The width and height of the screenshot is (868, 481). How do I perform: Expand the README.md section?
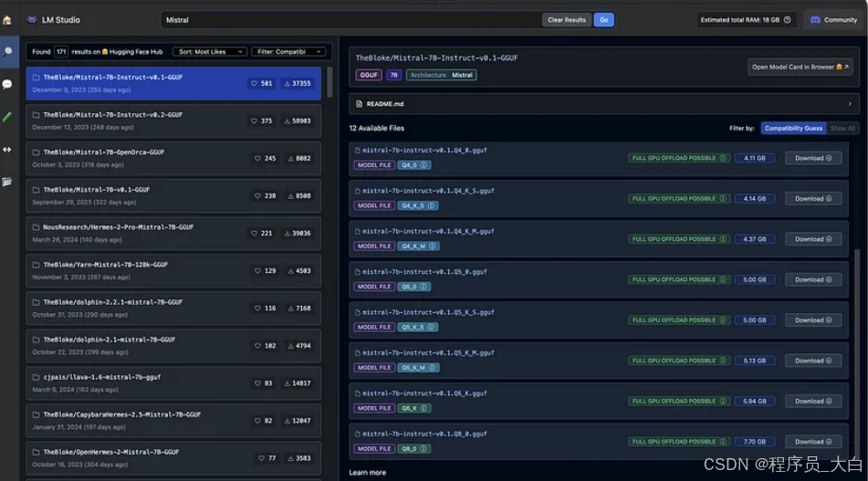pos(850,103)
